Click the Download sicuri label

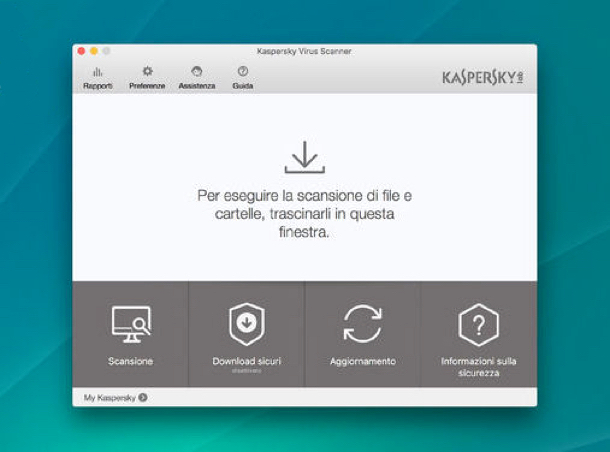tap(247, 361)
